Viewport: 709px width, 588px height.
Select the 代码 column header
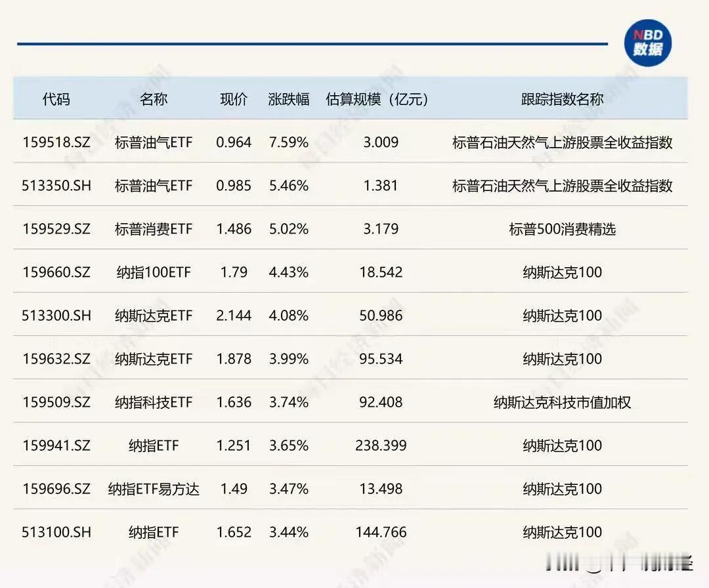(56, 99)
